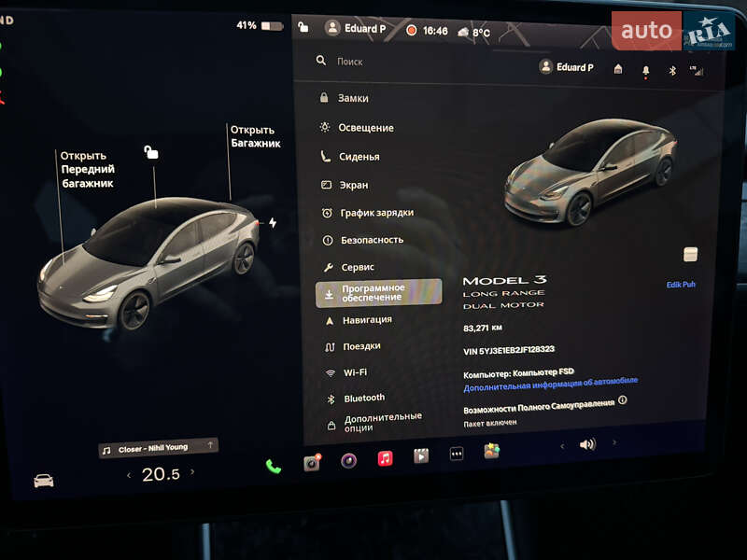Tap the MODEL 3 title
Screen dimensions: 747x560
coord(504,281)
